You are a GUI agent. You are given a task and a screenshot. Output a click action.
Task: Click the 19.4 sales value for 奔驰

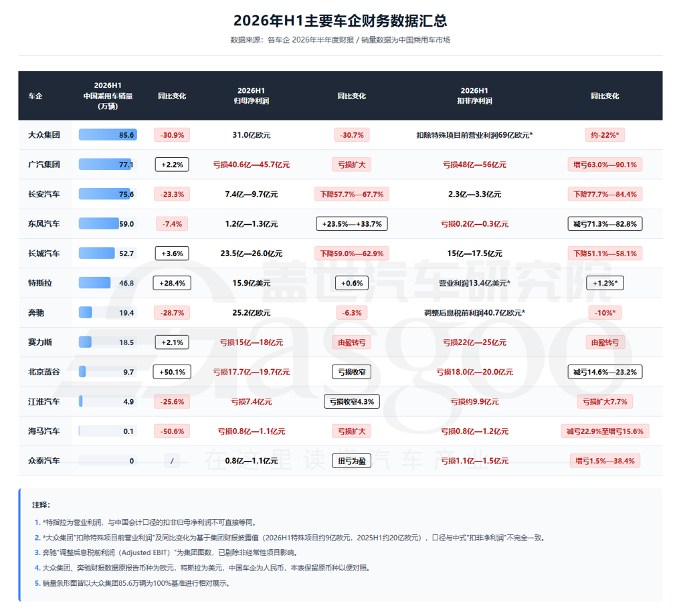[126, 313]
